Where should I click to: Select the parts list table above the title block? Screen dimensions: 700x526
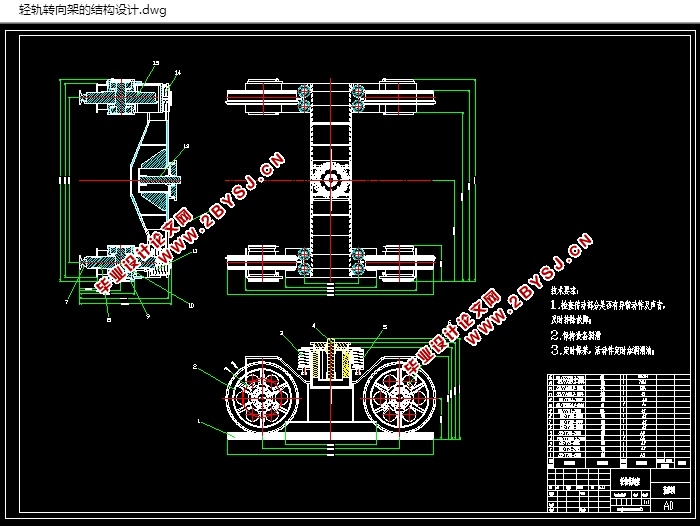pos(619,421)
